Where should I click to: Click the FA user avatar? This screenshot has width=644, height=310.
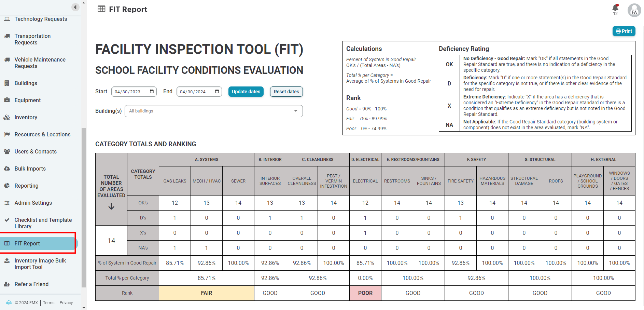[634, 10]
